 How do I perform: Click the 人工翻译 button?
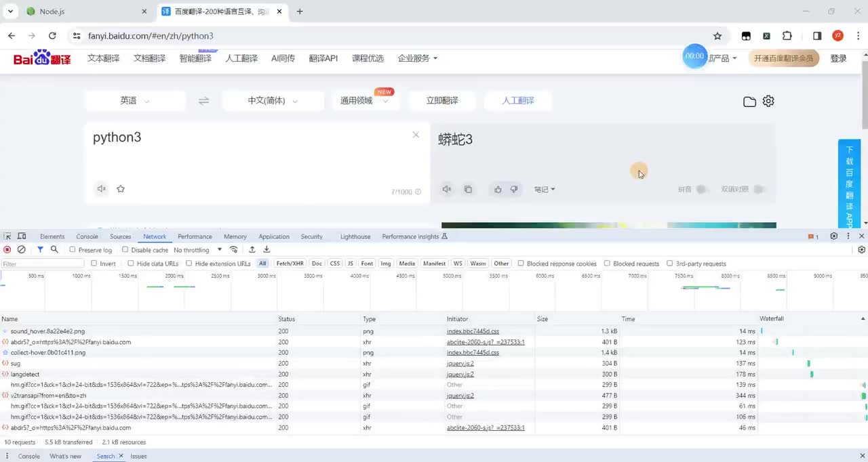point(518,100)
